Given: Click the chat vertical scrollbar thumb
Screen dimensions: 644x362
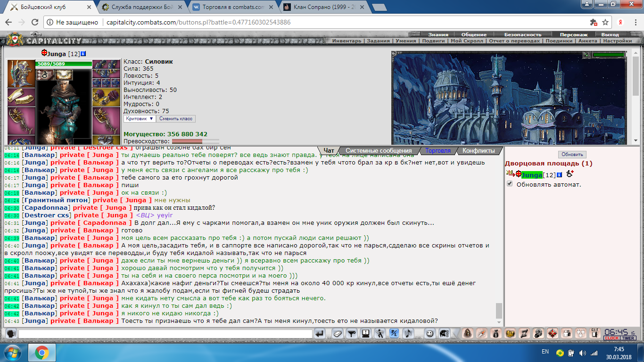Looking at the screenshot, I should click(499, 311).
